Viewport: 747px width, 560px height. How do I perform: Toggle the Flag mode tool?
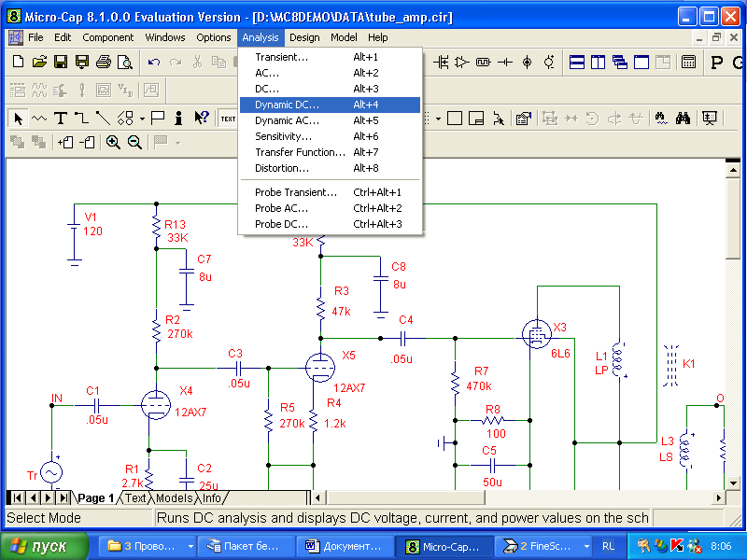coord(158,119)
